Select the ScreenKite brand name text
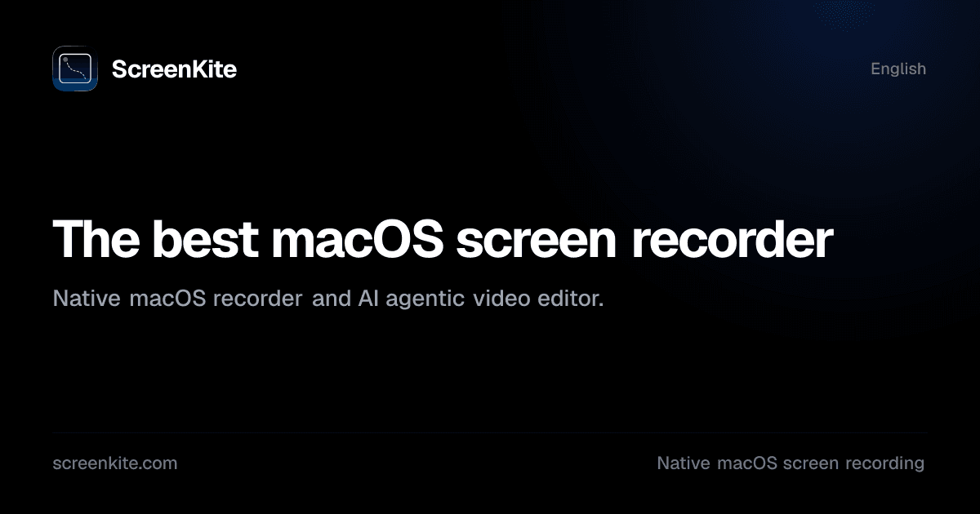Screen dimensions: 980x514 tap(174, 69)
